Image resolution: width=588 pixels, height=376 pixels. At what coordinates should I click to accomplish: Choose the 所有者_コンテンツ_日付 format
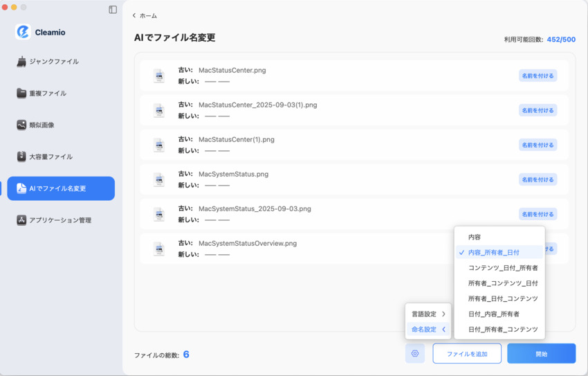pyautogui.click(x=499, y=283)
